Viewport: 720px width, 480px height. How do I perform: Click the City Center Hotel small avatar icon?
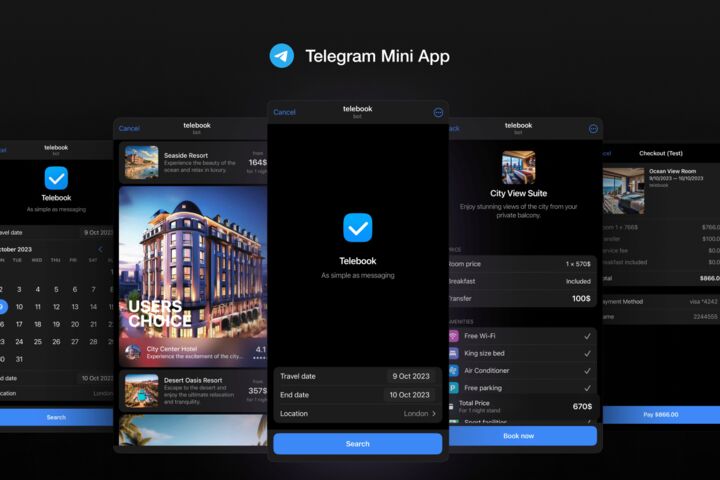[133, 352]
